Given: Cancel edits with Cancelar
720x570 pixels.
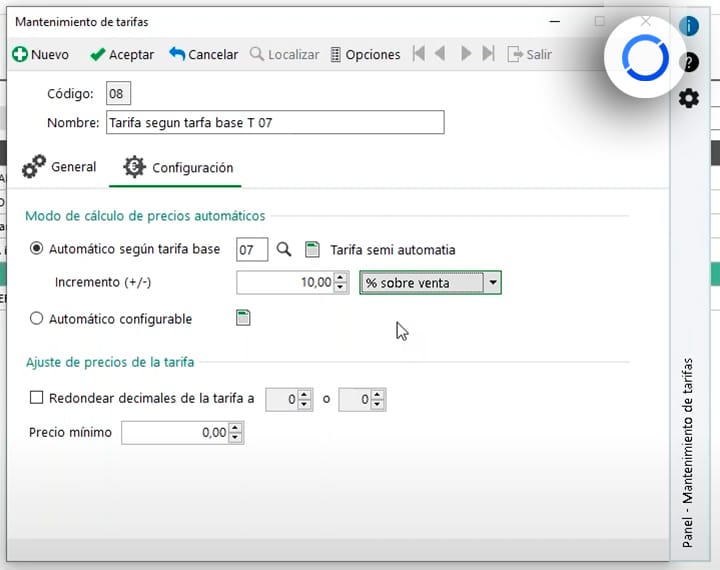Looking at the screenshot, I should (x=203, y=54).
